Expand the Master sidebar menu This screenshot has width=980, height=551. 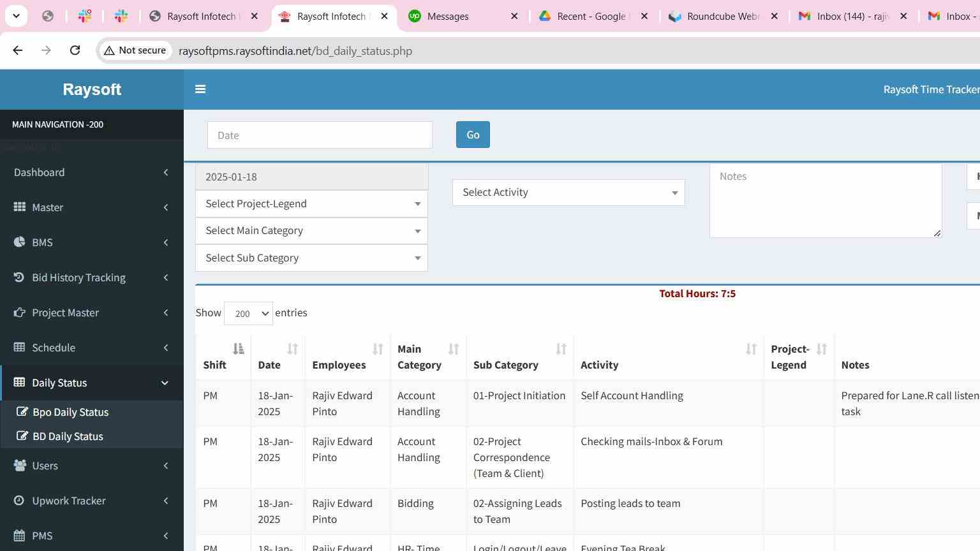coord(92,207)
